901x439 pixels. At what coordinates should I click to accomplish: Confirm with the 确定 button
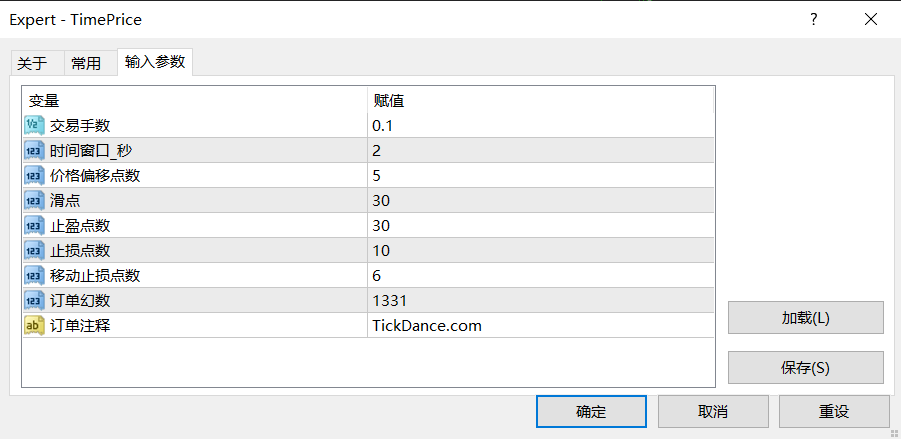click(591, 411)
